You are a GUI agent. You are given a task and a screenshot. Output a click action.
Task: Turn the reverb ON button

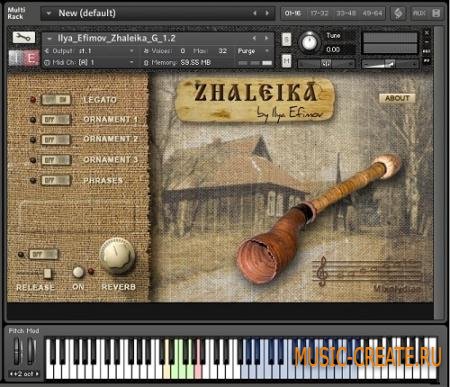(78, 272)
